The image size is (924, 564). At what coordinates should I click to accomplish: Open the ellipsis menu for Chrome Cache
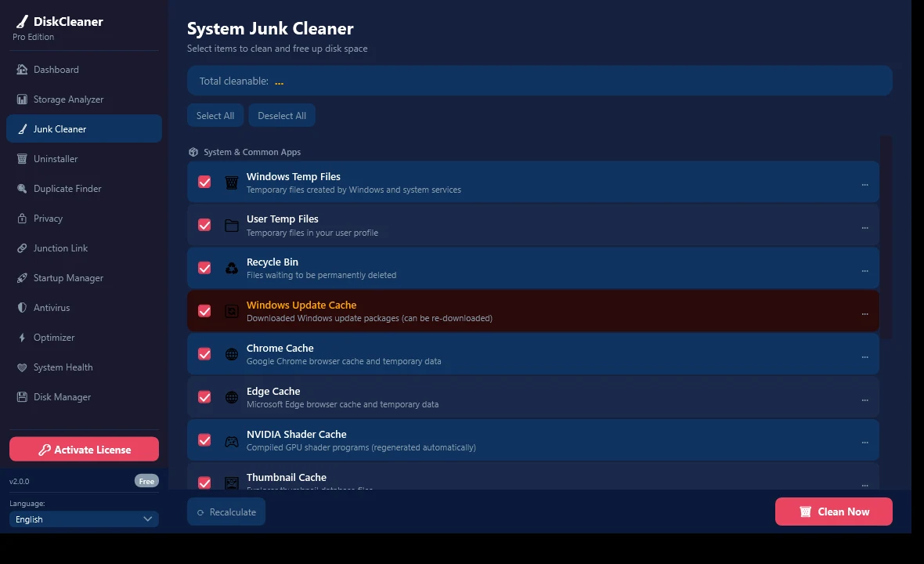click(864, 356)
